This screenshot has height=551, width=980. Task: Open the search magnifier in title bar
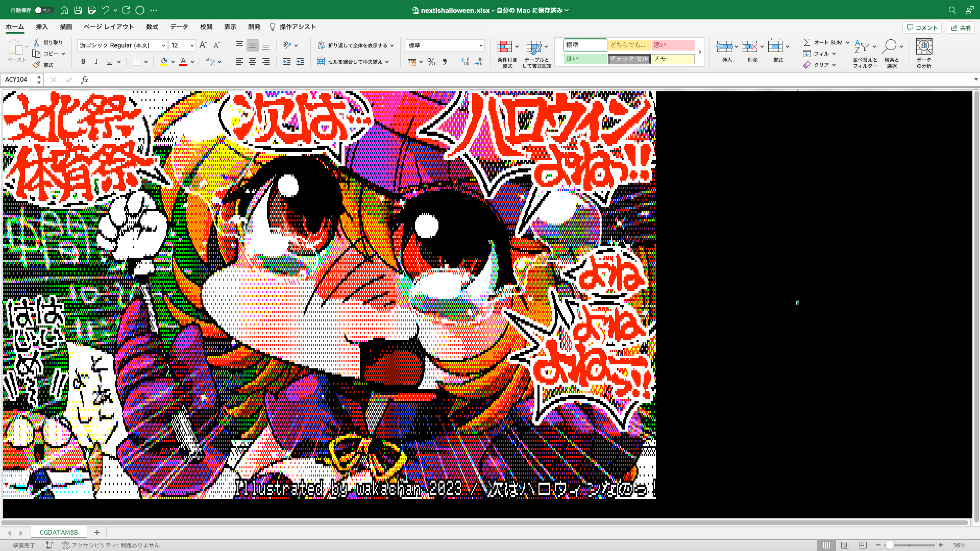point(952,10)
